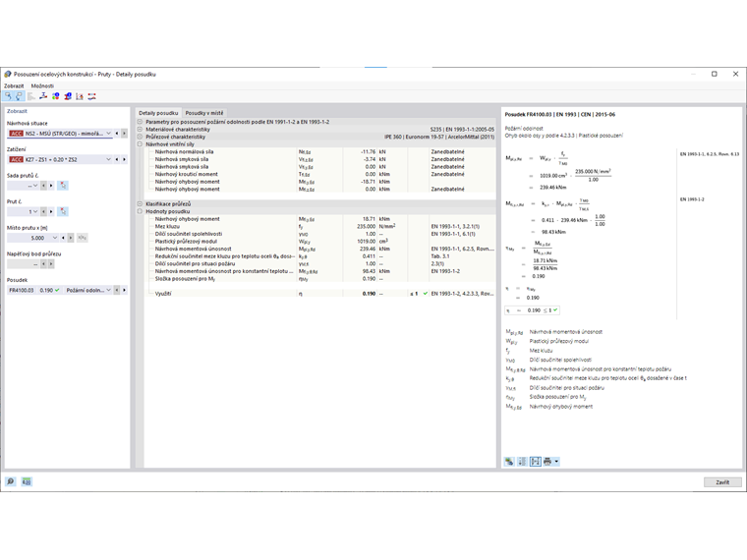Click the 0.00 units icon at bottom left
Screen dimensions: 747x560
[27, 482]
